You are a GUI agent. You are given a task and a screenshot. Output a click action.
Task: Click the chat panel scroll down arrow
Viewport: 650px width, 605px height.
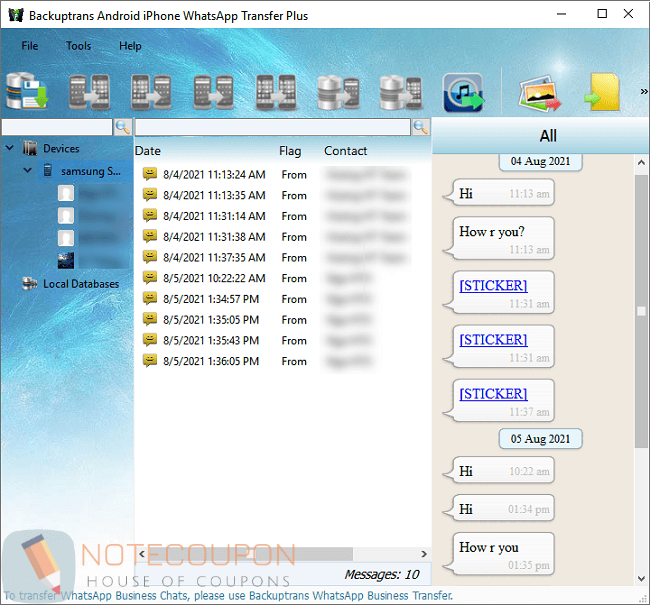(641, 578)
